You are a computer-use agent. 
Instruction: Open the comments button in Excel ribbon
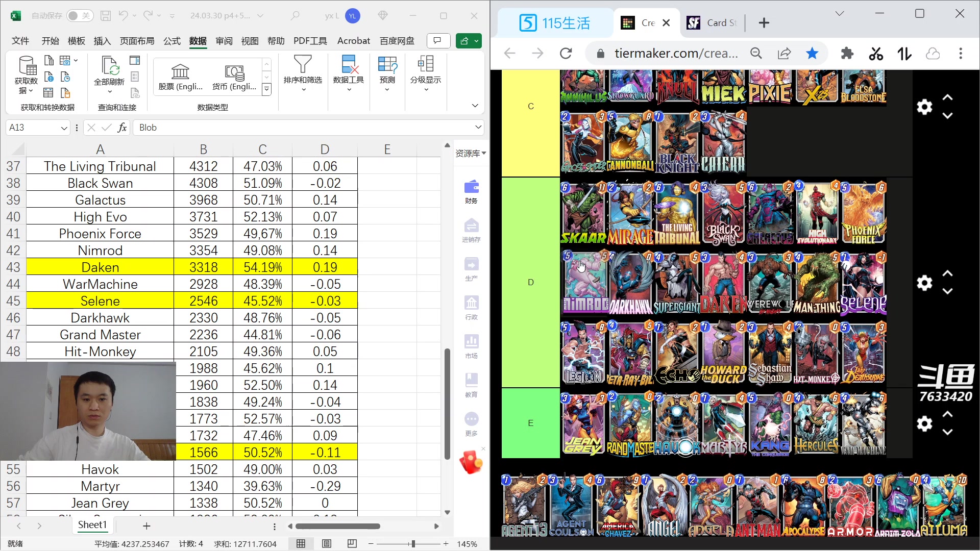click(x=438, y=41)
